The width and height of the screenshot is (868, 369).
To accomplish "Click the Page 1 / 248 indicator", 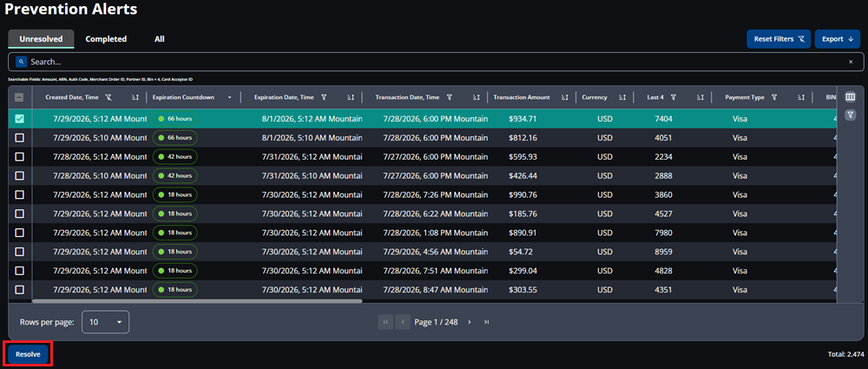I will 437,322.
